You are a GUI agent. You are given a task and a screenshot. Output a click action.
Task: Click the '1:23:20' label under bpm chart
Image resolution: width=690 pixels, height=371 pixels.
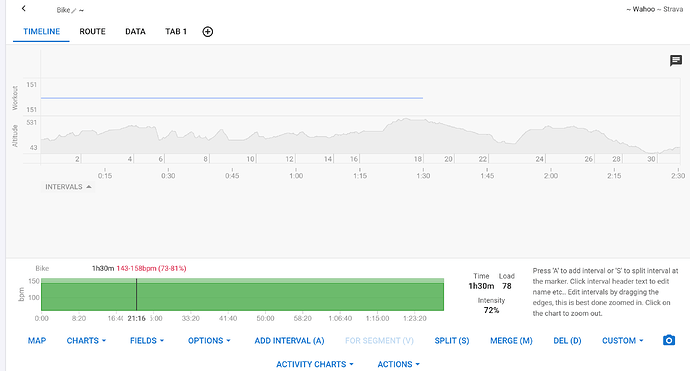click(415, 318)
